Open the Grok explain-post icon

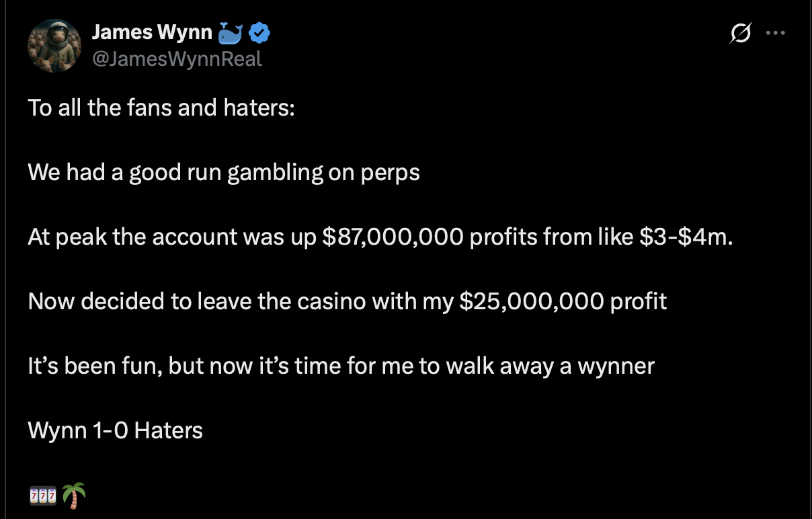click(x=740, y=33)
